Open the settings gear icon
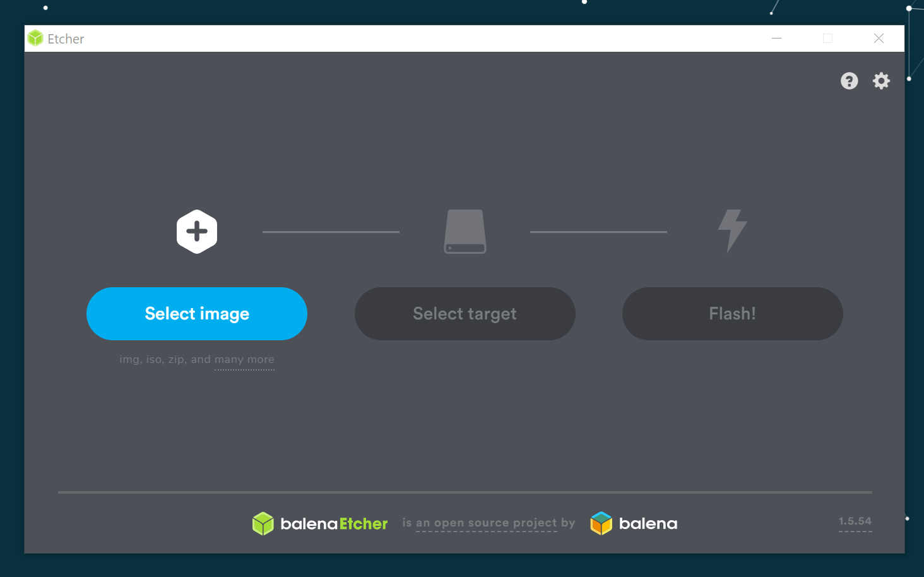 881,81
